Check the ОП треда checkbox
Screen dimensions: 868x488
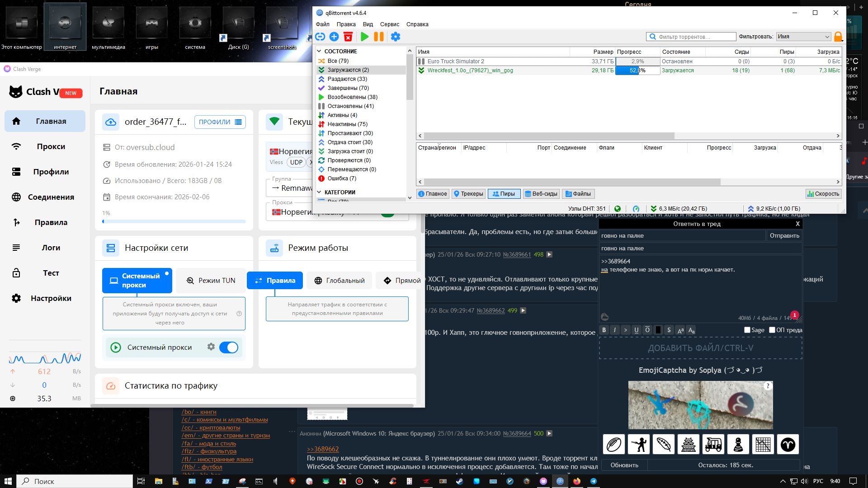tap(772, 330)
